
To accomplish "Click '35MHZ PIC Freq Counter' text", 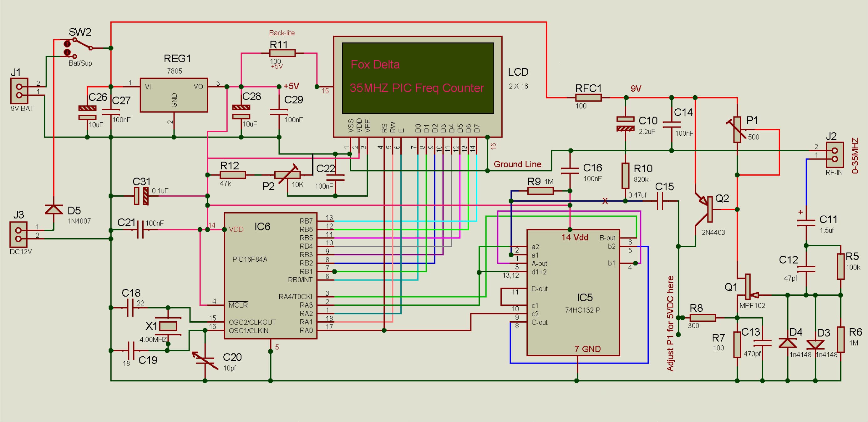I will (x=417, y=88).
